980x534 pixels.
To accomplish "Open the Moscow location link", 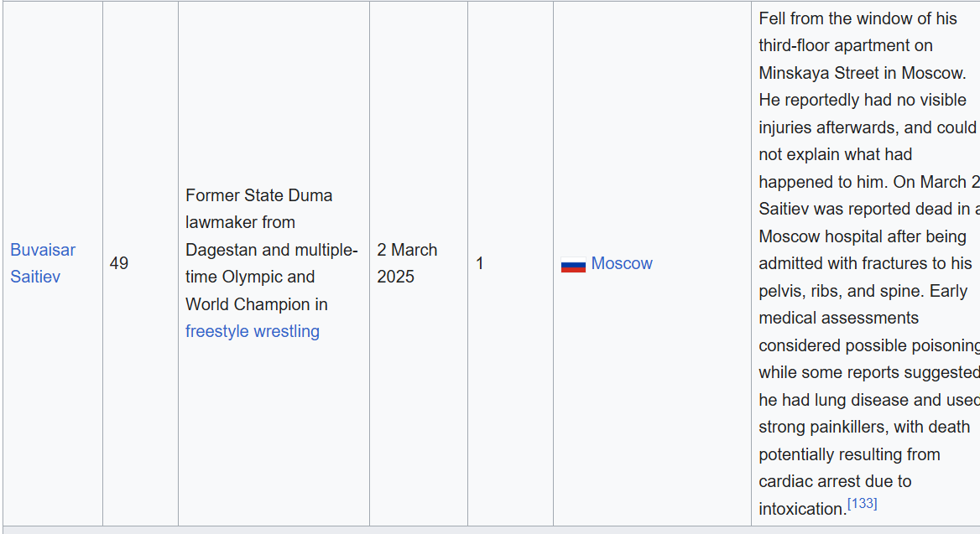I will tap(621, 263).
